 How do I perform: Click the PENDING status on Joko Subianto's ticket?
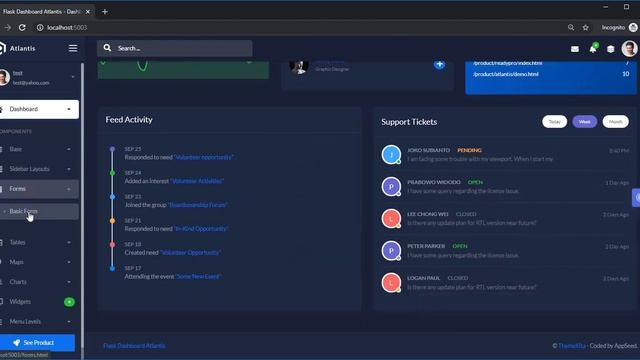469,150
